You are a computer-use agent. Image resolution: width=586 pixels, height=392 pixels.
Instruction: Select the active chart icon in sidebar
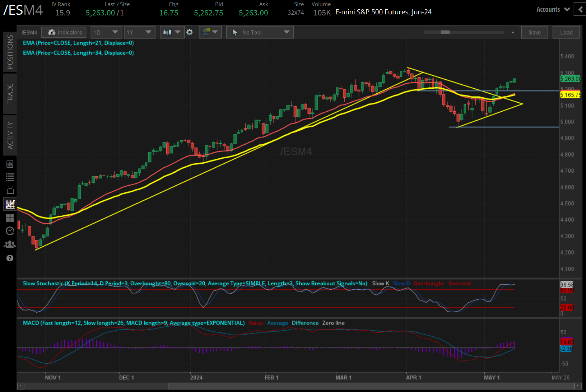click(x=10, y=204)
